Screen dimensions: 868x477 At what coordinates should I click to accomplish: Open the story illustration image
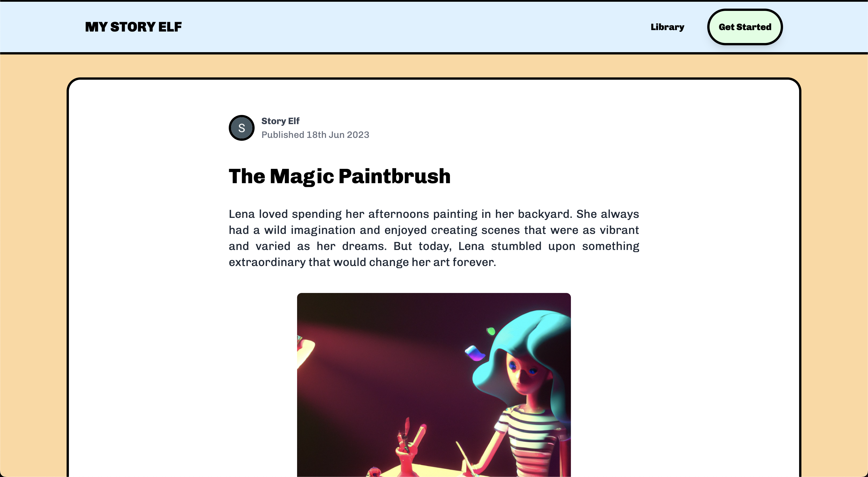[x=434, y=385]
